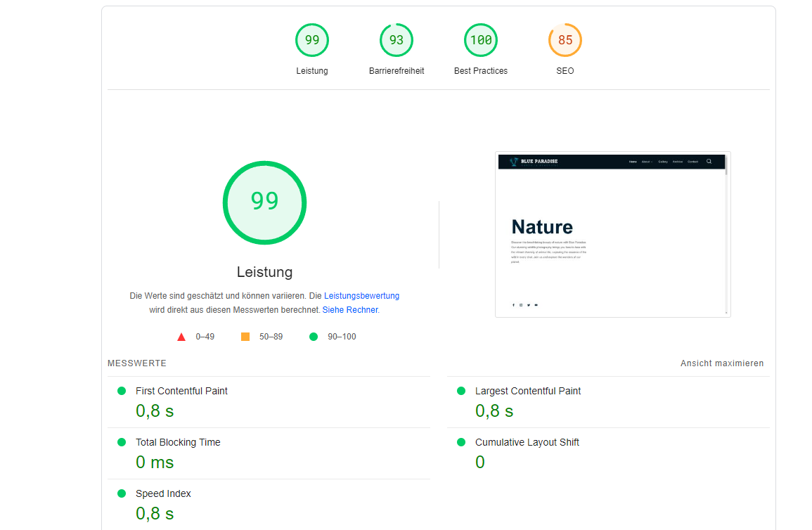This screenshot has width=812, height=530.
Task: Open the Leistungsbewertung link
Action: (x=361, y=296)
